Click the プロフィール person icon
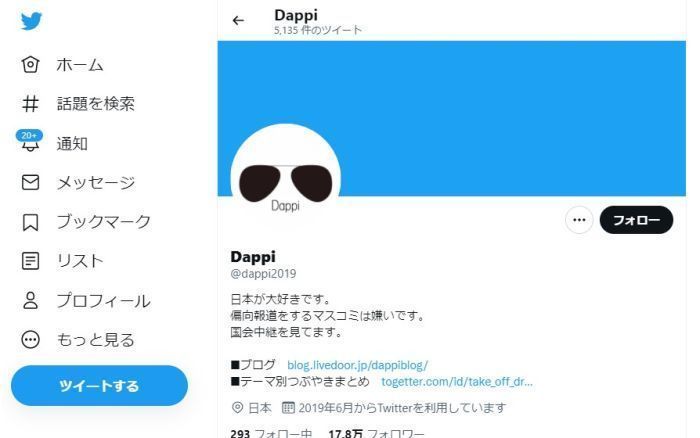This screenshot has width=700, height=438. pos(30,300)
